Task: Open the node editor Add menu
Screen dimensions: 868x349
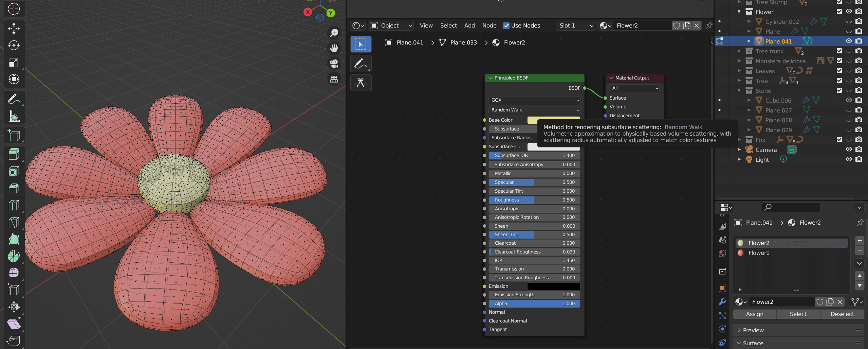Action: (469, 25)
